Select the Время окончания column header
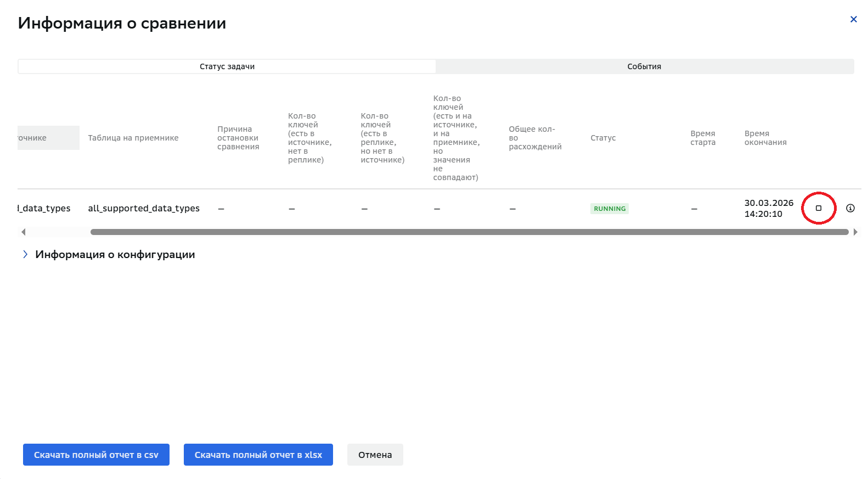 coord(765,138)
